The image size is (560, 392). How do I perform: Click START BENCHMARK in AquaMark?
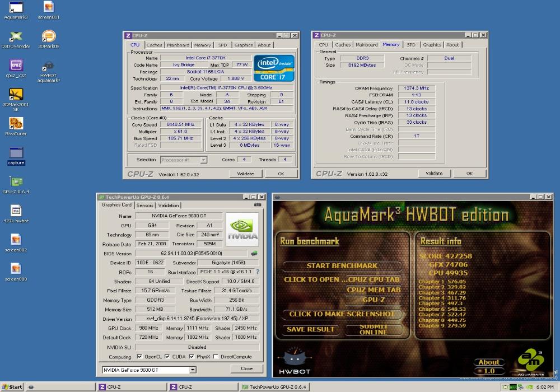(342, 265)
